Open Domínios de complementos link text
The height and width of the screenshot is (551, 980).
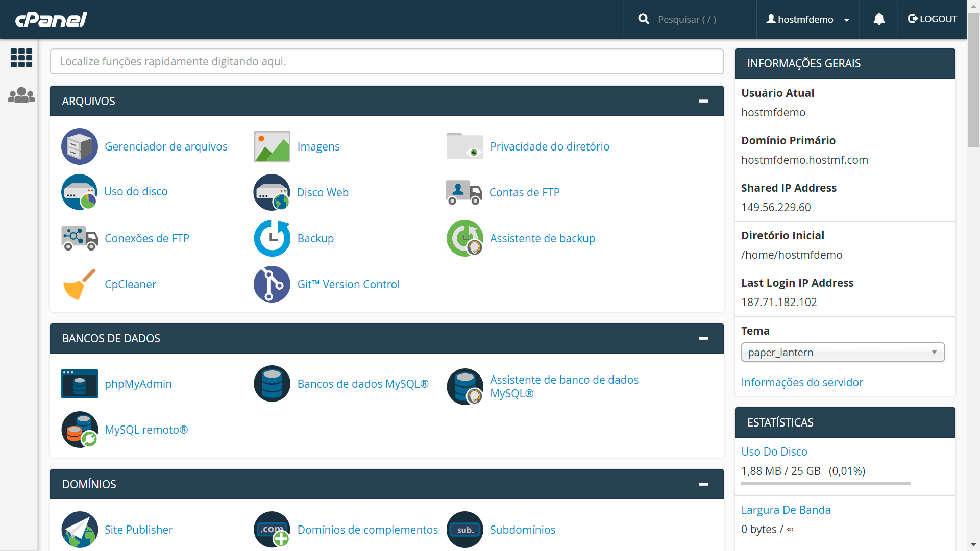(x=367, y=530)
